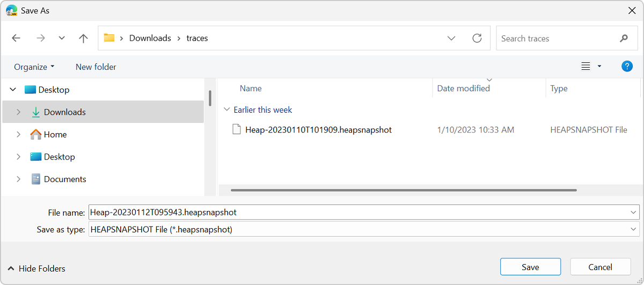
Task: Change the view layout icon
Action: point(586,66)
